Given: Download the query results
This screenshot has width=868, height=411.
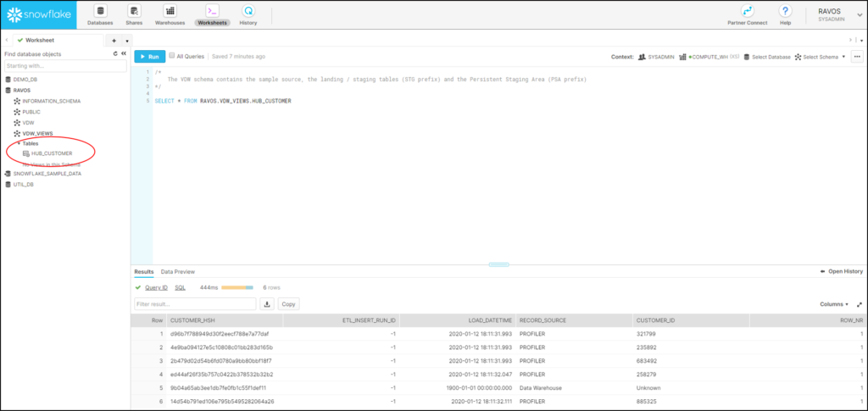Looking at the screenshot, I should tap(268, 303).
